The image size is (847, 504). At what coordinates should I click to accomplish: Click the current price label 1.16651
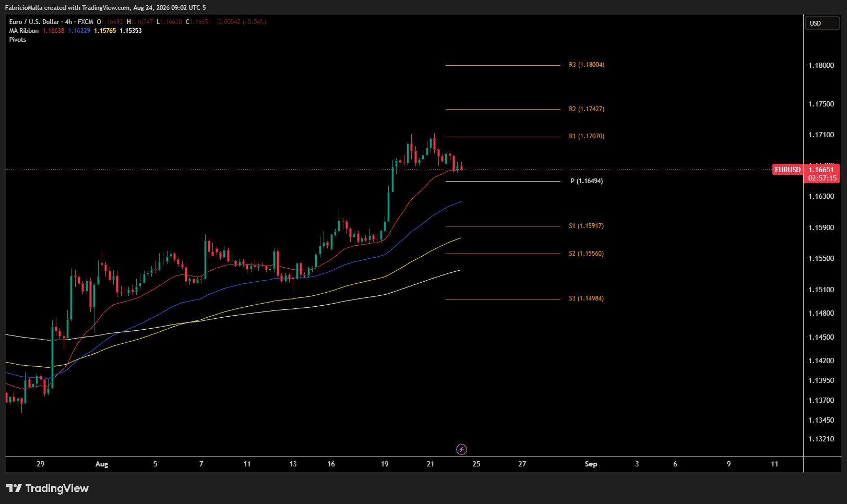pyautogui.click(x=821, y=170)
